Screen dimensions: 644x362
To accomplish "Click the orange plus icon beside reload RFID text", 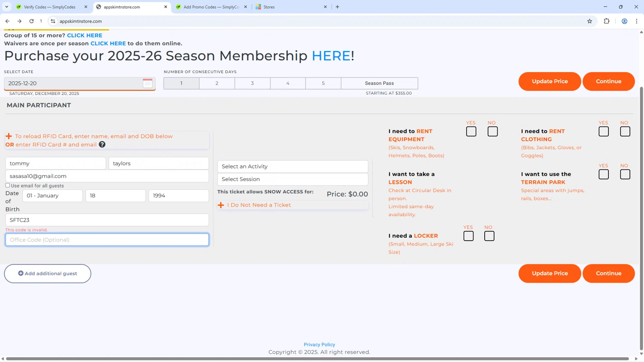I will point(9,136).
